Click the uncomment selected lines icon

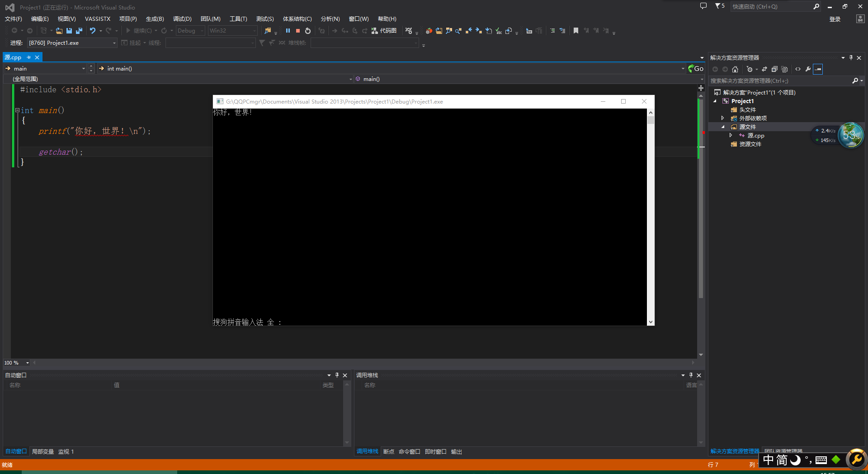[x=562, y=31]
